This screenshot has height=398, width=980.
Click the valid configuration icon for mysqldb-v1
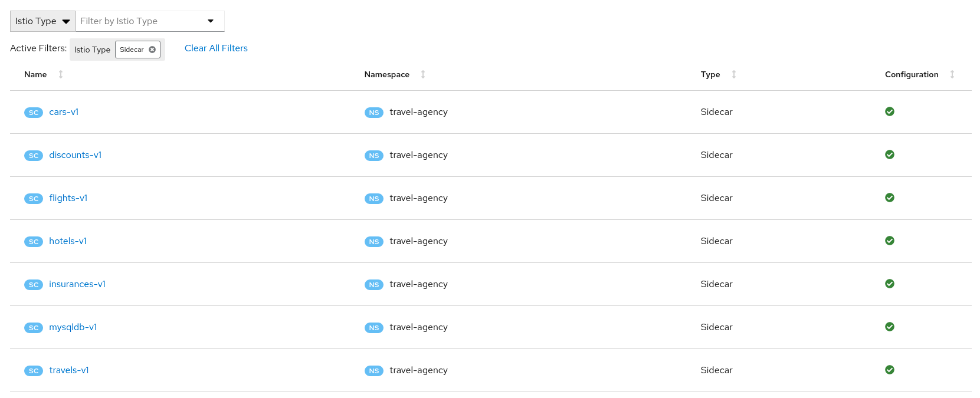890,327
